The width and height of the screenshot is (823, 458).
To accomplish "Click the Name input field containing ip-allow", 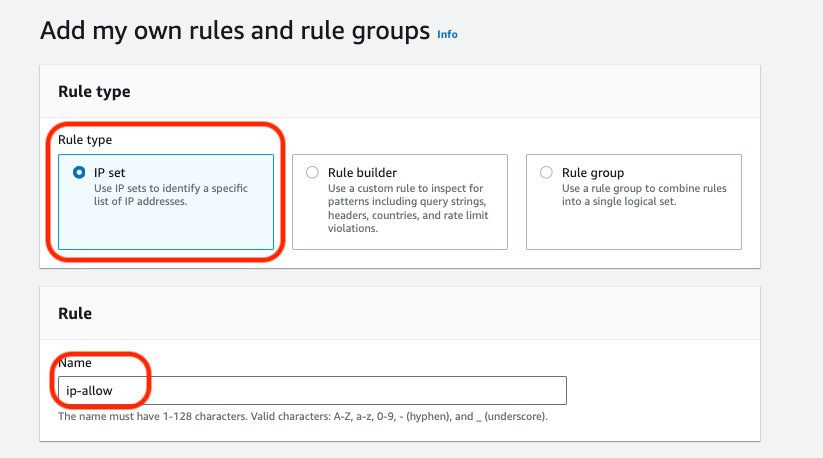I will [310, 390].
